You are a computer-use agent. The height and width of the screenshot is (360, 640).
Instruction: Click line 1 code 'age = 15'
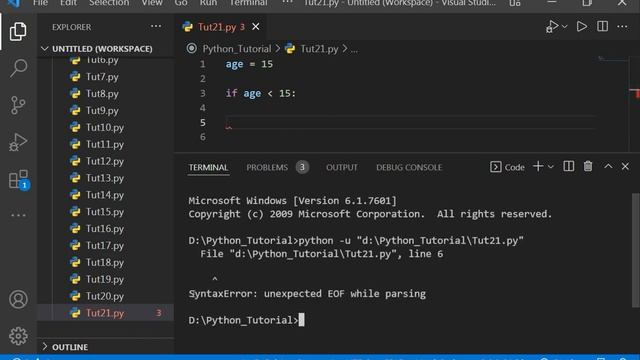coord(249,64)
